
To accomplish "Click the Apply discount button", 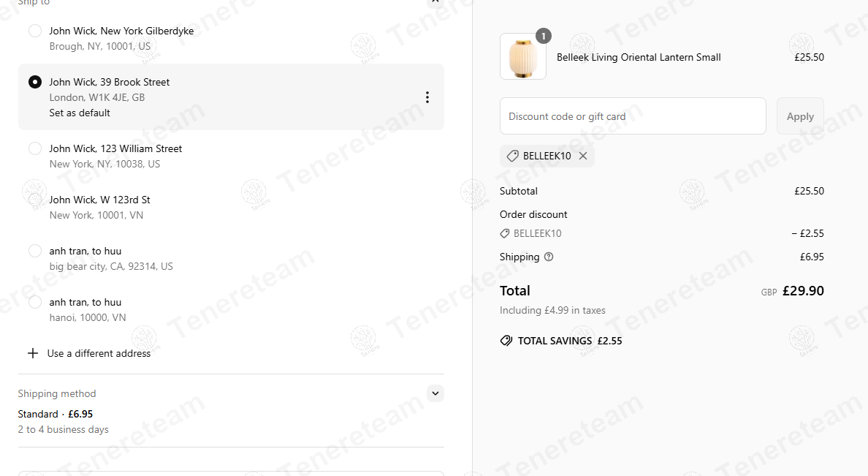I will [800, 116].
